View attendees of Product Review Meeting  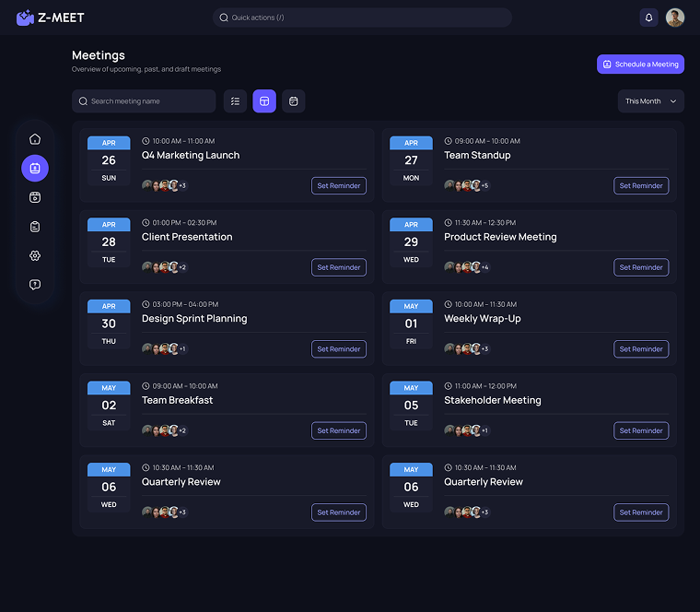[467, 267]
